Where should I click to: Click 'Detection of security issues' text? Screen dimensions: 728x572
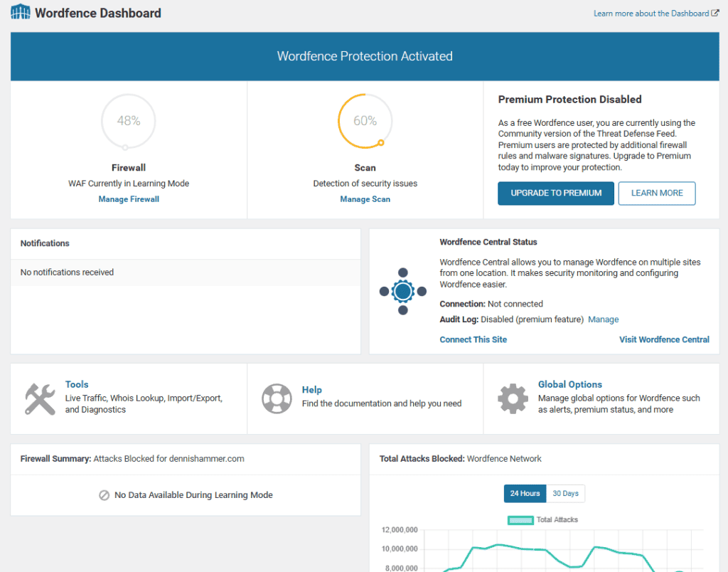coord(365,184)
